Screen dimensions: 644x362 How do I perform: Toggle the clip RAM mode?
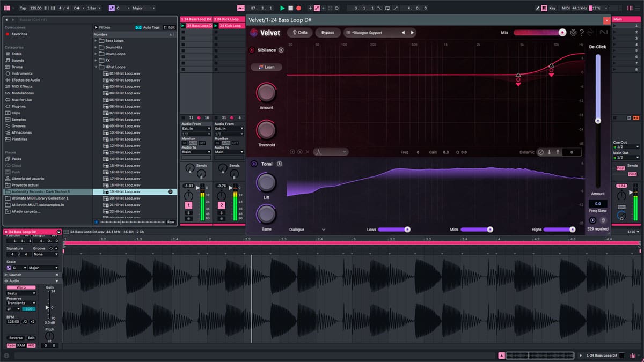pos(21,345)
